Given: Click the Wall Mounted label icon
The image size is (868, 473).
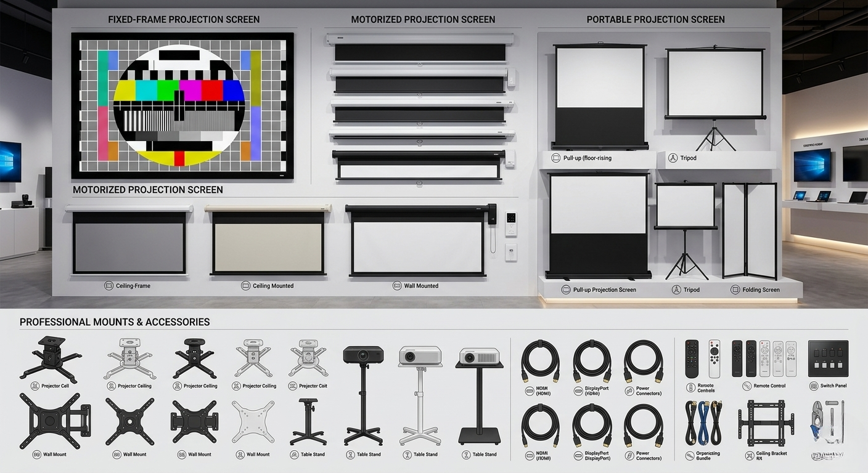Looking at the screenshot, I should pos(398,286).
